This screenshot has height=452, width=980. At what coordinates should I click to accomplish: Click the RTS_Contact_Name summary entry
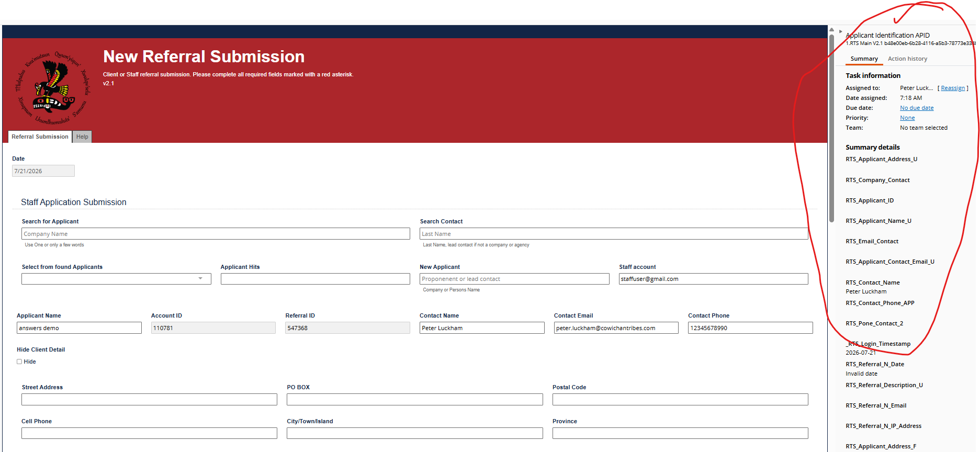tap(873, 282)
